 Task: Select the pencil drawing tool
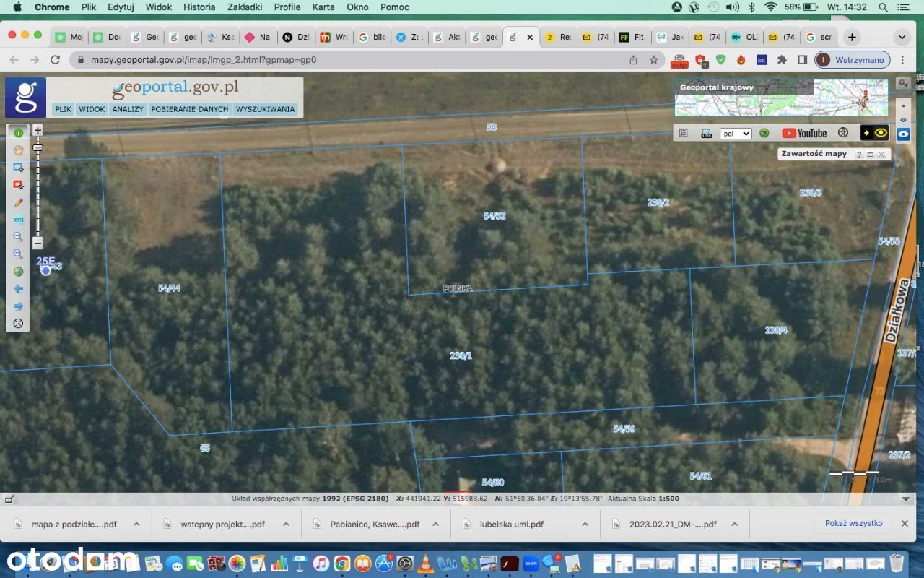[18, 202]
